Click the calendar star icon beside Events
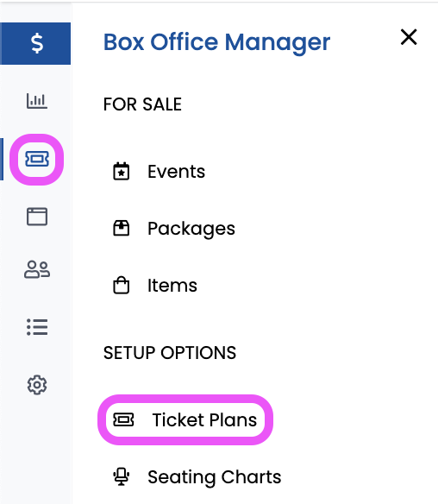 click(x=122, y=172)
